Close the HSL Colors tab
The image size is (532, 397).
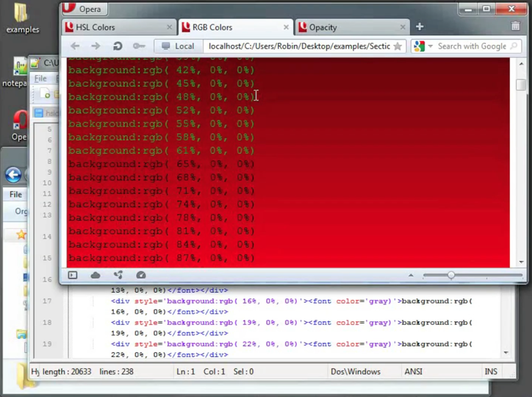tap(169, 27)
